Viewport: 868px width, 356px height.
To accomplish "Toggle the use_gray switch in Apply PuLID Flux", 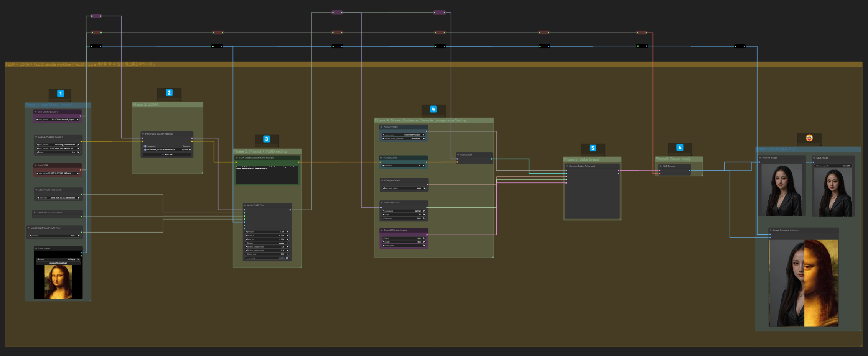I will tap(287, 258).
